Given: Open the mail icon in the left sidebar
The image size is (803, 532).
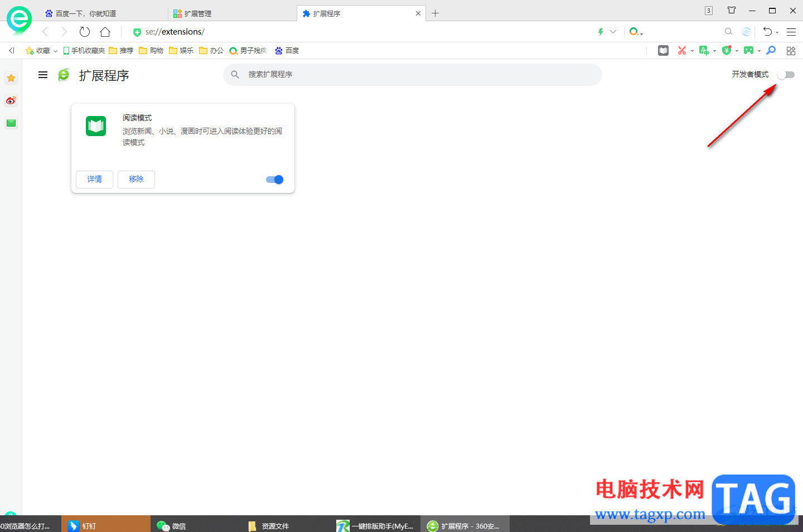Looking at the screenshot, I should 11,123.
